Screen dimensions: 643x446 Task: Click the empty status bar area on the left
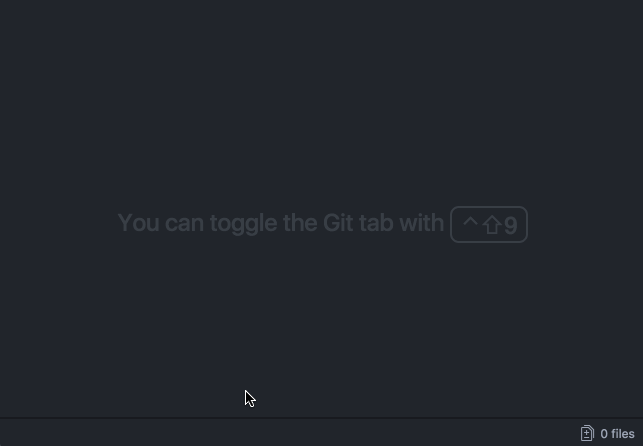pos(287,432)
